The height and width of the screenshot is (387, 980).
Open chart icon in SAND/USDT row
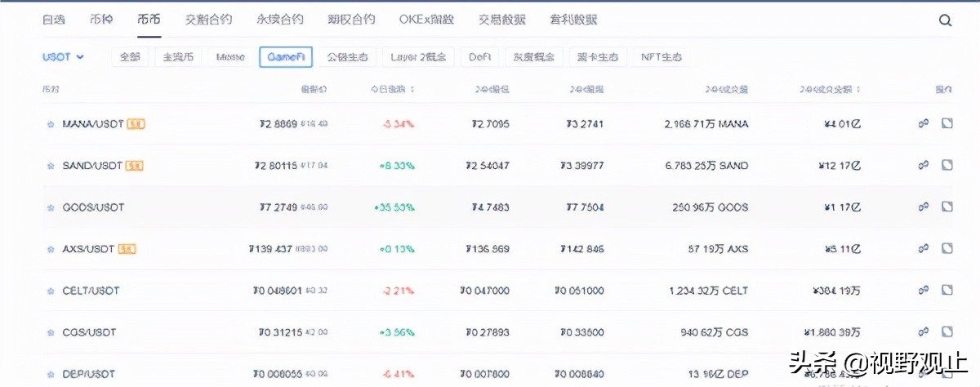click(x=924, y=165)
